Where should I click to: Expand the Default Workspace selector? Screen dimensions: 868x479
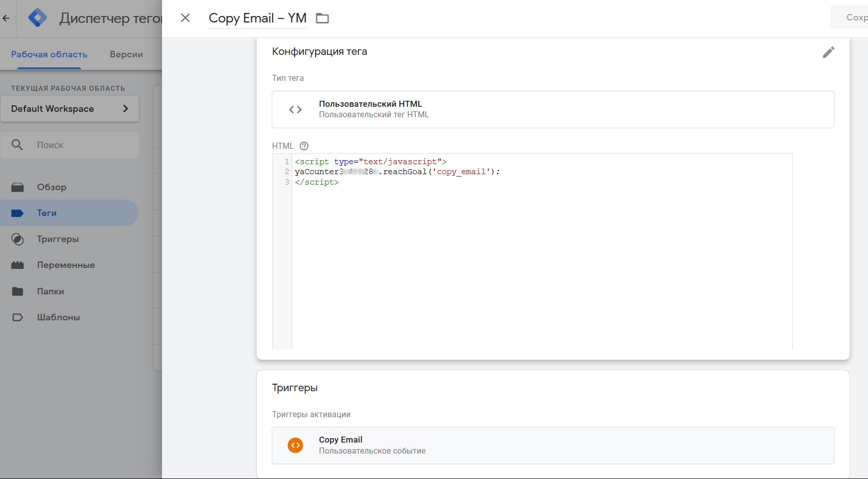pos(69,109)
